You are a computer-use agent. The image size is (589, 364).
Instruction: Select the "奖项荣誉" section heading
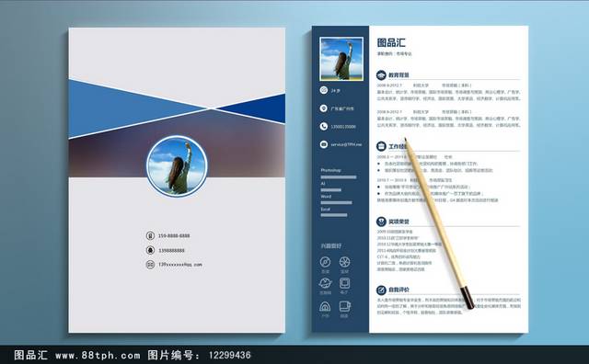click(x=398, y=222)
